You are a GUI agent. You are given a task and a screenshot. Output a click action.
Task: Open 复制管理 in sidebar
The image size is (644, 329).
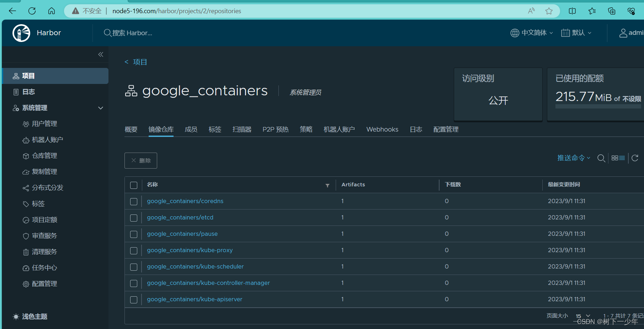pyautogui.click(x=44, y=172)
